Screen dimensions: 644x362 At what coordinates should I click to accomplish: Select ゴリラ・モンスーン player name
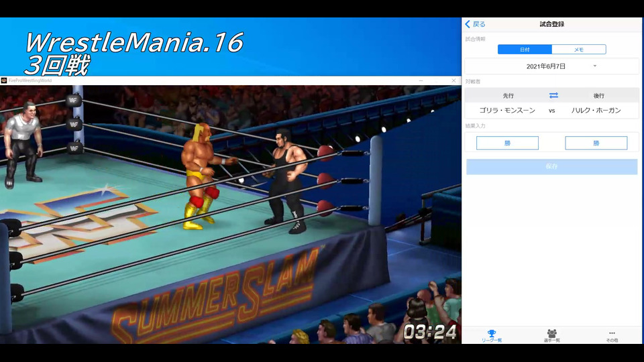point(507,111)
